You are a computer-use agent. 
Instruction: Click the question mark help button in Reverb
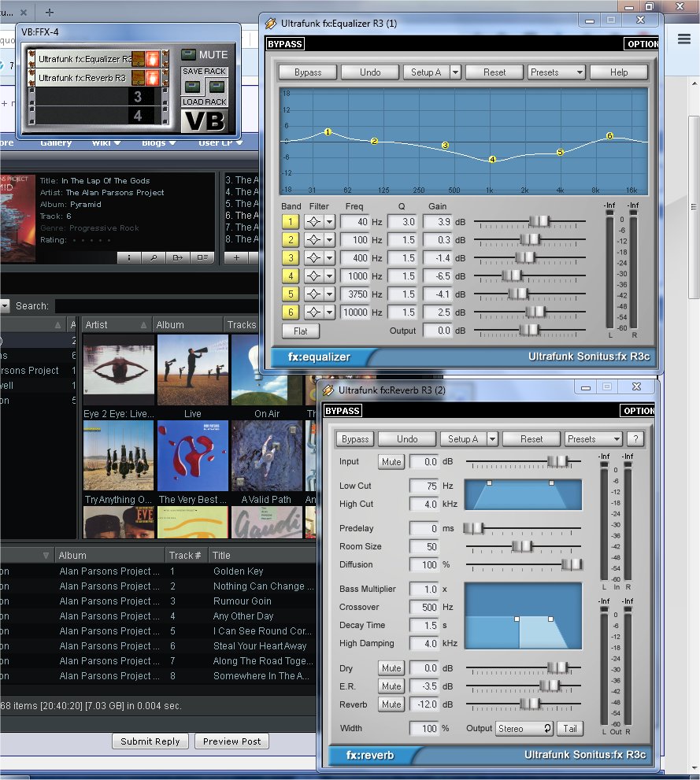coord(635,438)
